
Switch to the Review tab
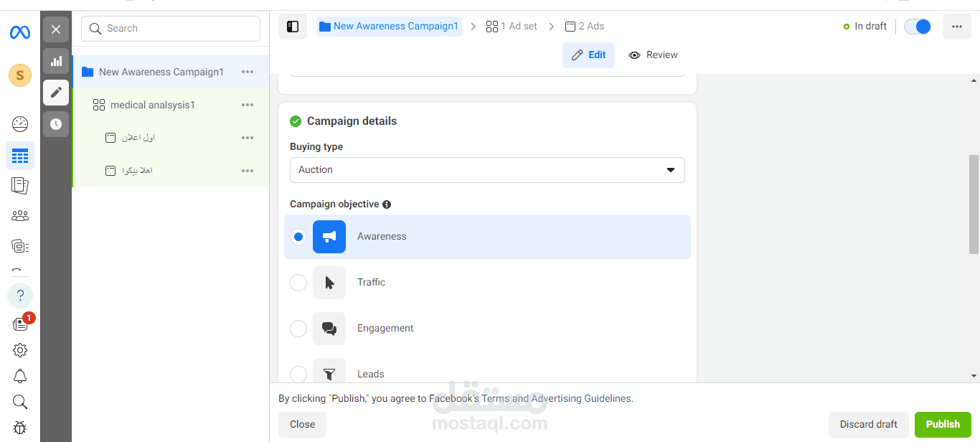coord(653,55)
